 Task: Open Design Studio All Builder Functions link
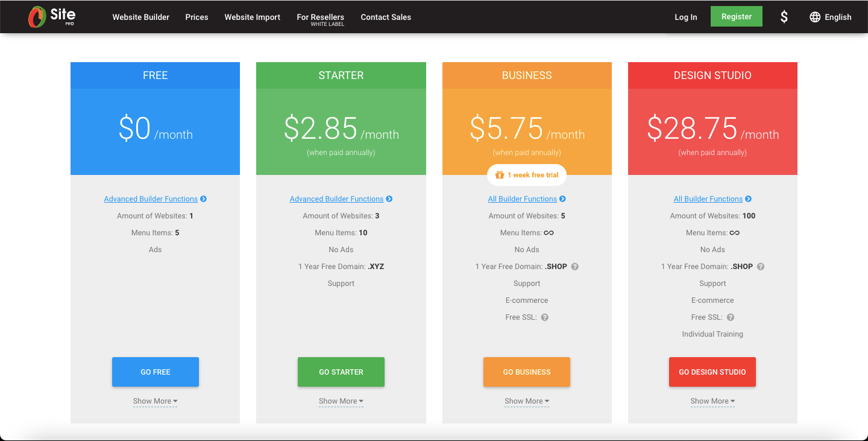(708, 199)
